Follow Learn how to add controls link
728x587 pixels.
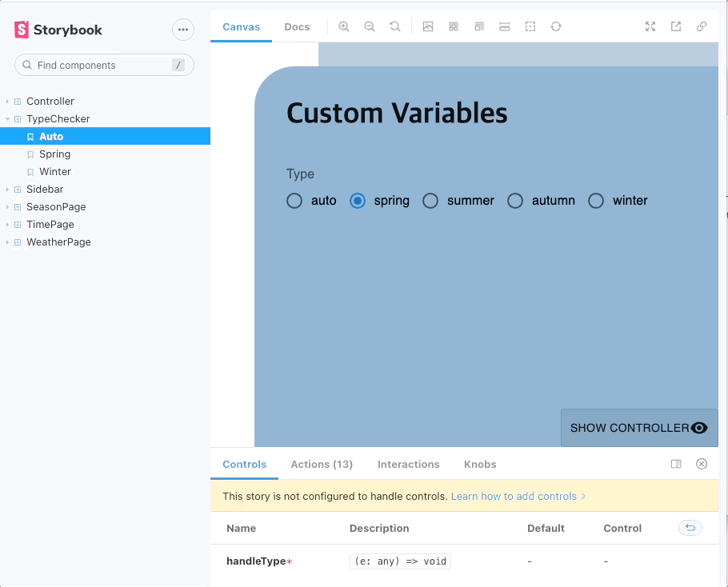point(518,497)
